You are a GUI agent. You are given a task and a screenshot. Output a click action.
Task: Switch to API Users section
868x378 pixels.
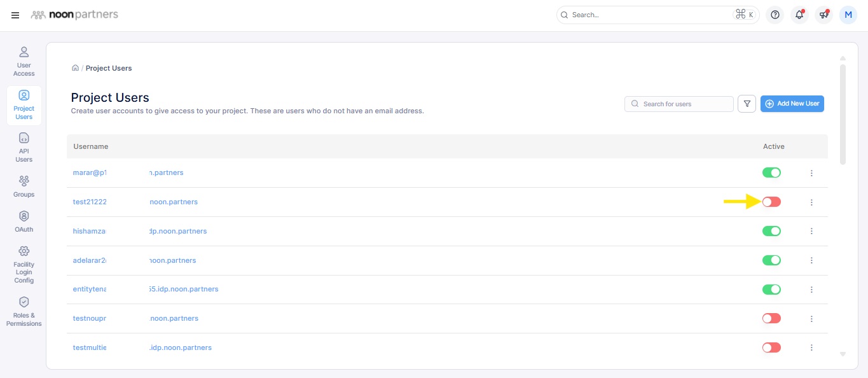pyautogui.click(x=24, y=147)
